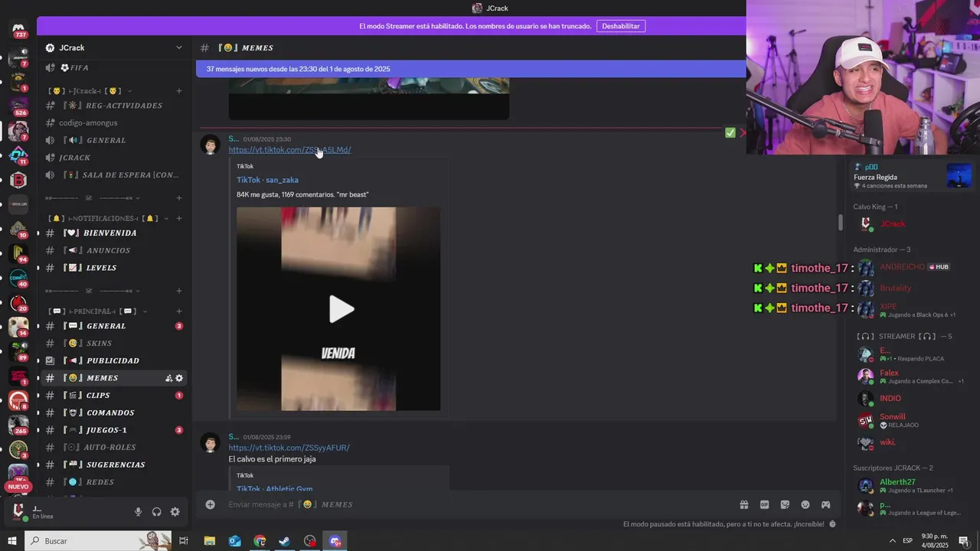The image size is (980, 551).
Task: Open MEMES channel settings gear
Action: (179, 378)
